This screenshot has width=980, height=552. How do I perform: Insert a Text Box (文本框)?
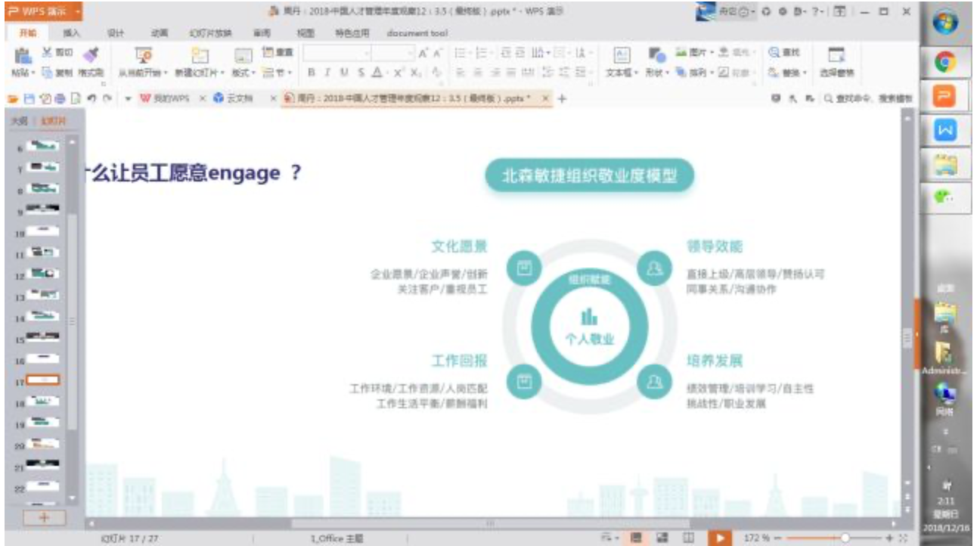point(622,57)
